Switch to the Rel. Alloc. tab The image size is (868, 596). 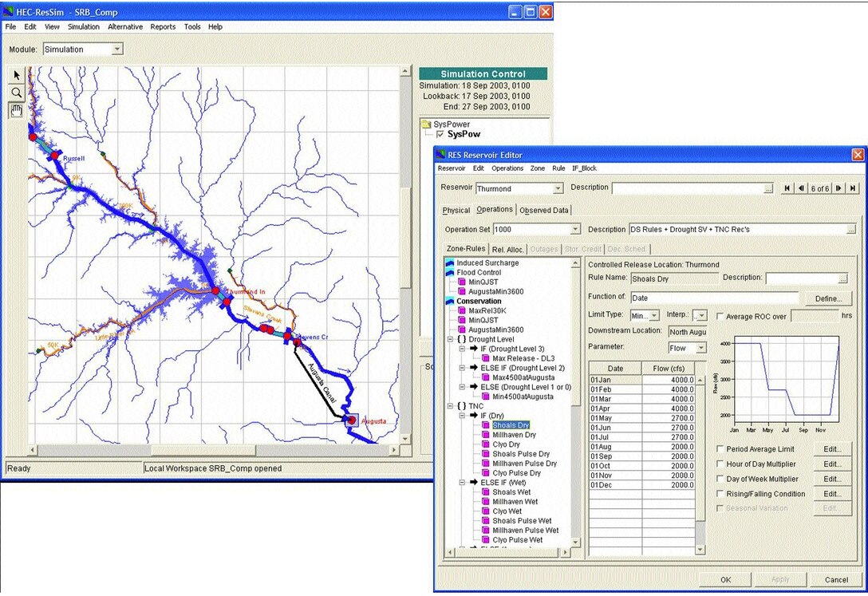tap(507, 250)
